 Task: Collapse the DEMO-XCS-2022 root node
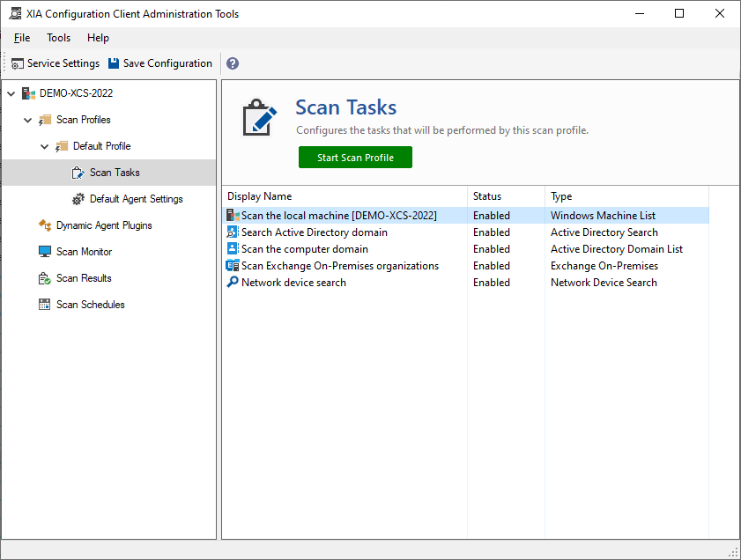click(11, 93)
